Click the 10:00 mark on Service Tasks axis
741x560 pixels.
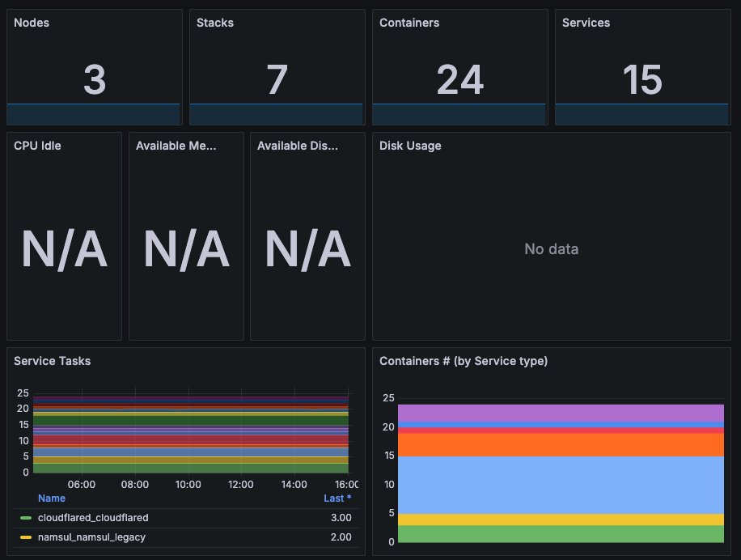[188, 485]
